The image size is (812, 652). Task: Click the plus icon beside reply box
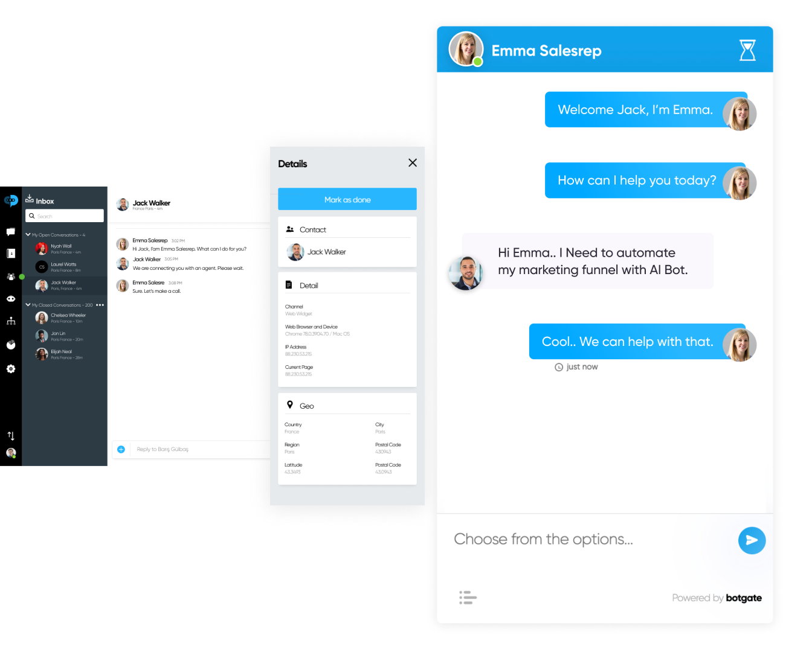(x=121, y=449)
